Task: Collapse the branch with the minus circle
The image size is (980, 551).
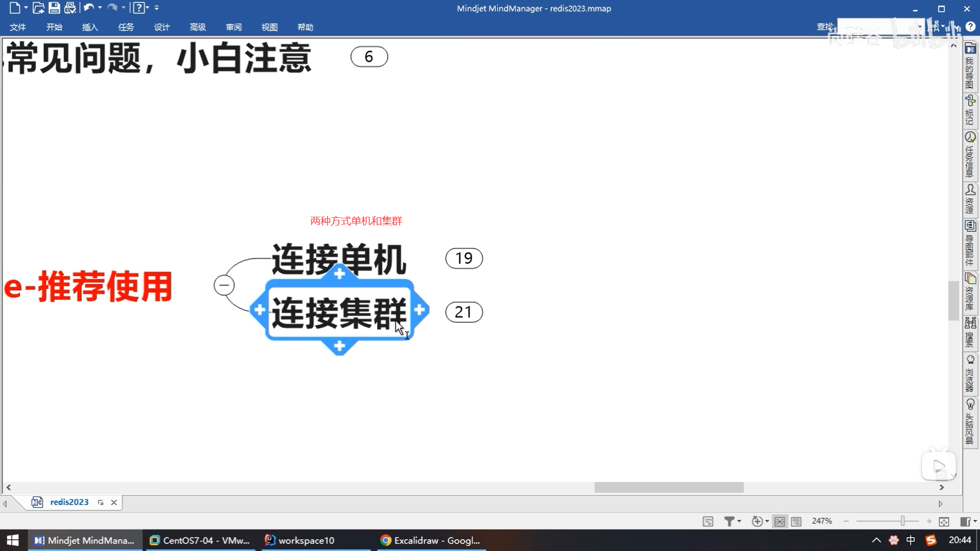Action: 224,285
